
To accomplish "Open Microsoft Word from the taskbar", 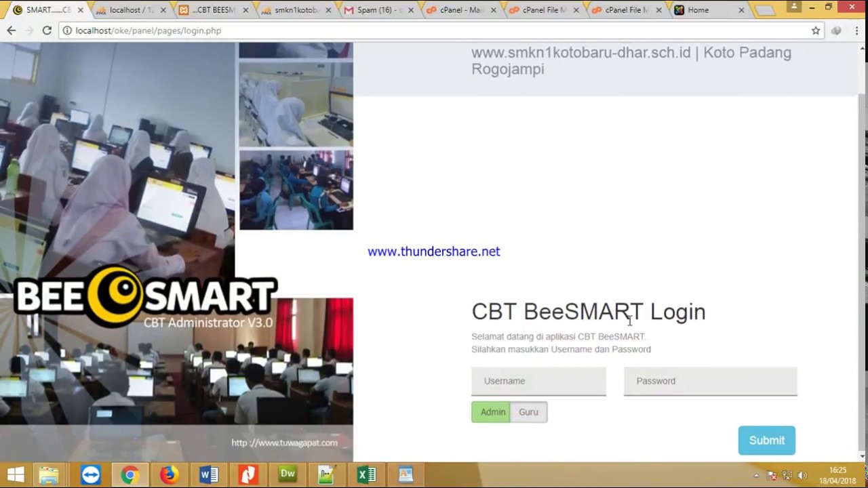I will tap(209, 474).
